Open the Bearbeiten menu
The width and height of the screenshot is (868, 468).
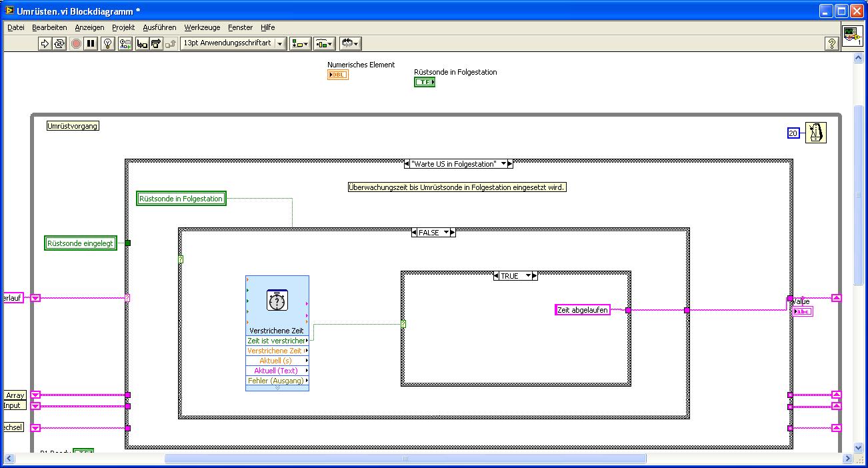pyautogui.click(x=49, y=27)
